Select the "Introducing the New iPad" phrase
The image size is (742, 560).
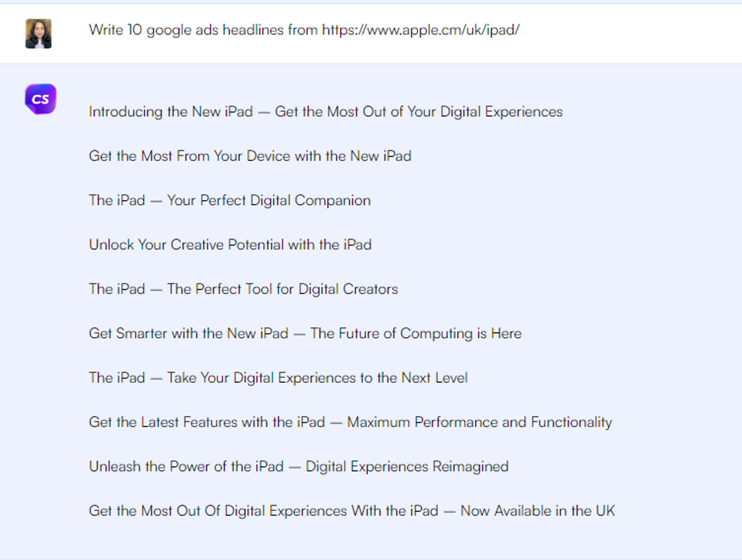point(171,112)
